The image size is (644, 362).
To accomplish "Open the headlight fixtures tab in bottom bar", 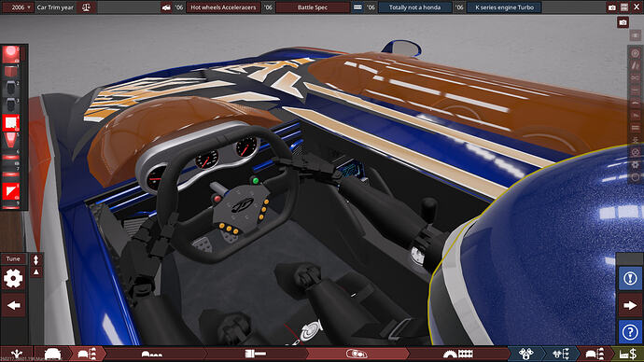I will pos(356,354).
